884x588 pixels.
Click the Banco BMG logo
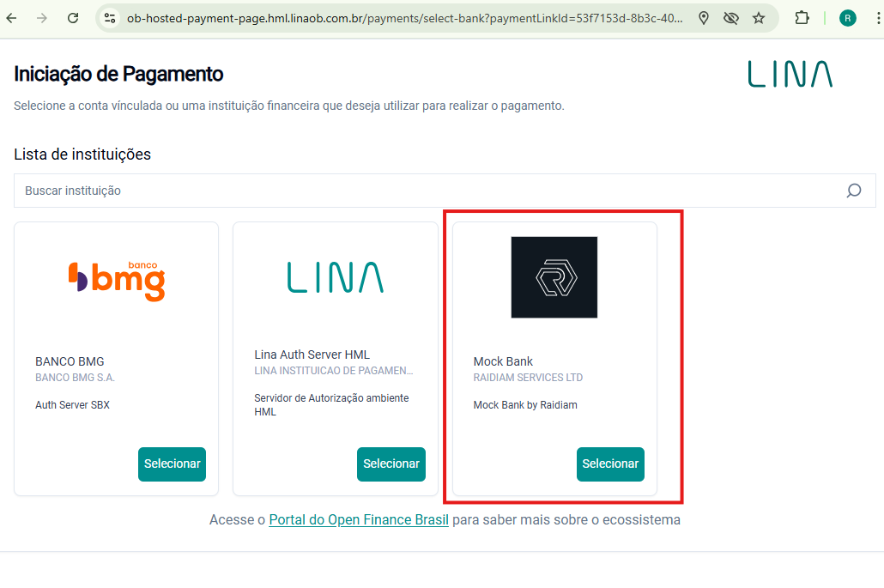[117, 281]
